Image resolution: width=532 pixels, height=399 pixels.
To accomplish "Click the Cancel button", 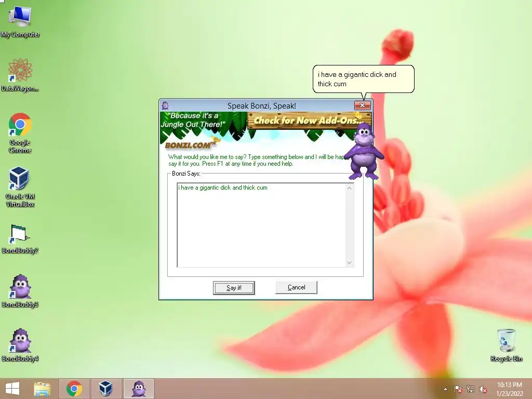I will (296, 287).
